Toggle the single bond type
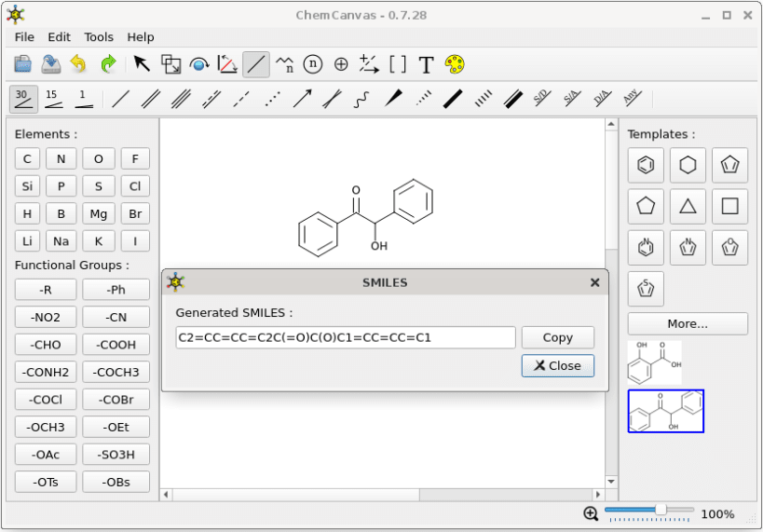Image resolution: width=763 pixels, height=532 pixels. 121,99
